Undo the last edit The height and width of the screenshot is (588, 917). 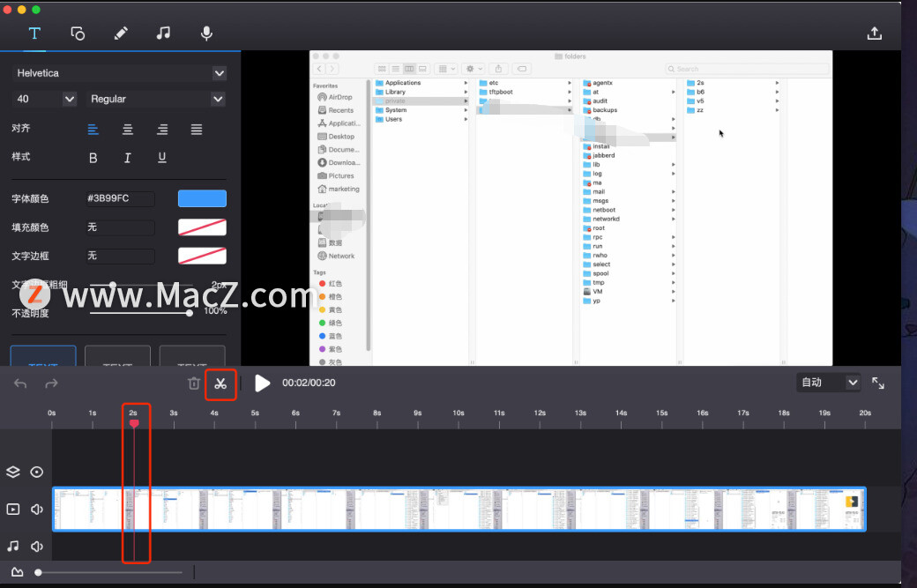coord(20,383)
